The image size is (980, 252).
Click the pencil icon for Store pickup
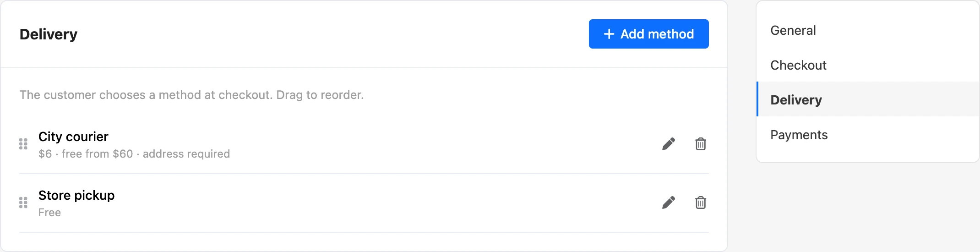pos(669,203)
